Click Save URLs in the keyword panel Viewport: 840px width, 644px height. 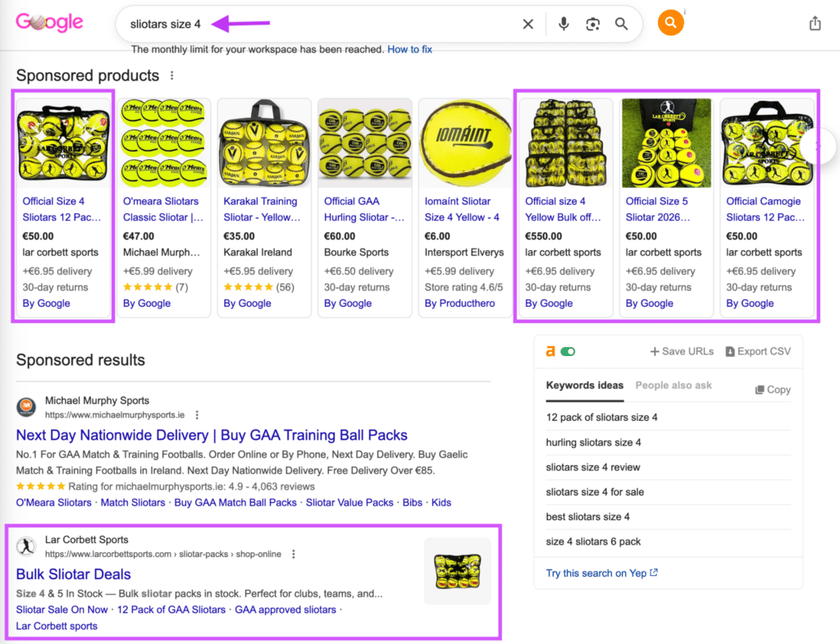682,351
